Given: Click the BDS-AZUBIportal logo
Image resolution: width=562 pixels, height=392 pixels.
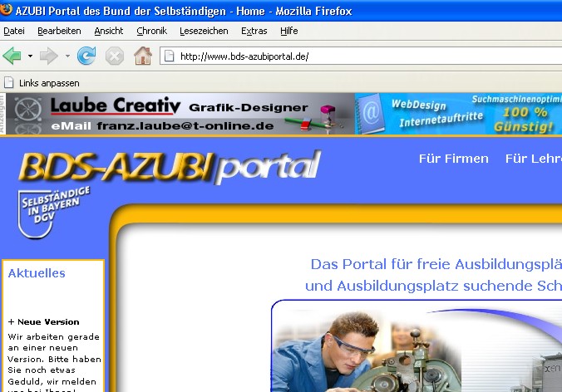Looking at the screenshot, I should pos(169,167).
